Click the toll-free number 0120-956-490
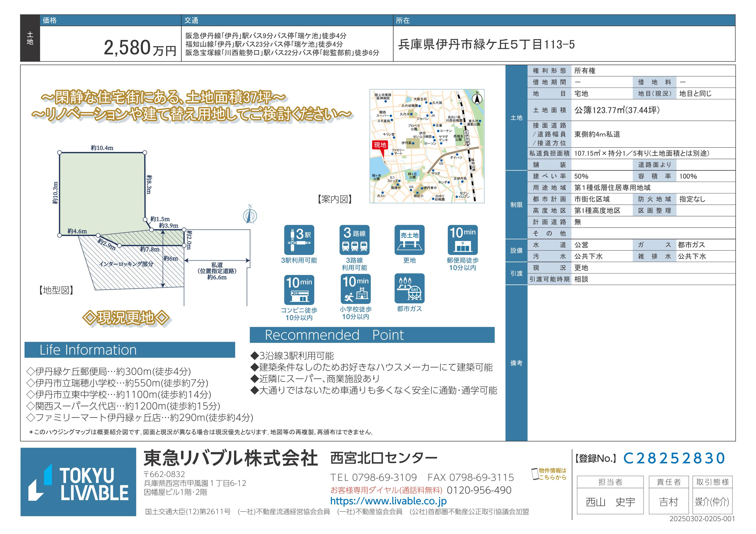756x534 pixels. (x=479, y=490)
